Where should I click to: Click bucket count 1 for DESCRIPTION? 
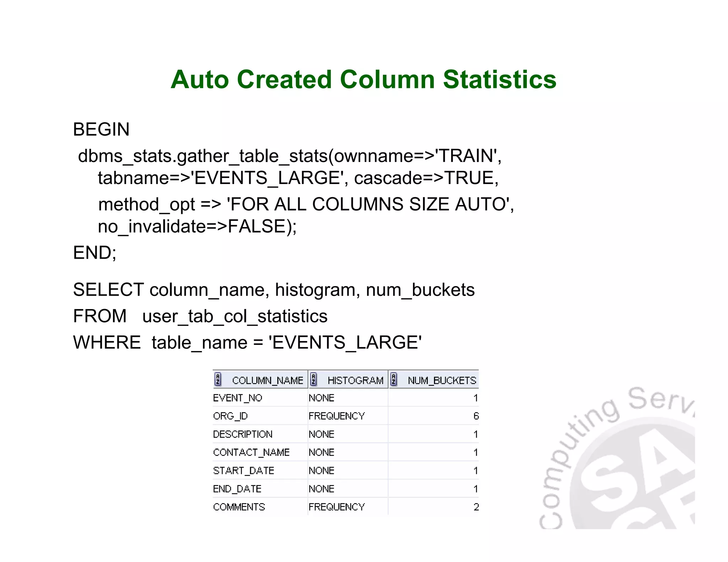476,434
